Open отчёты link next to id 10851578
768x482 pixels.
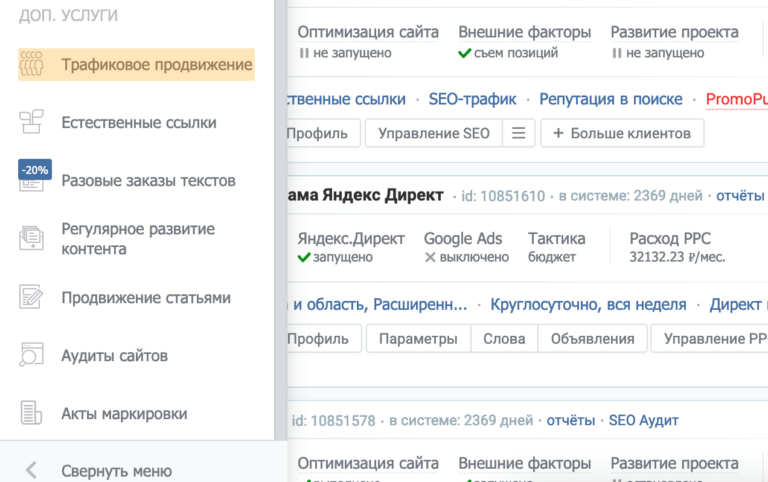pos(571,420)
